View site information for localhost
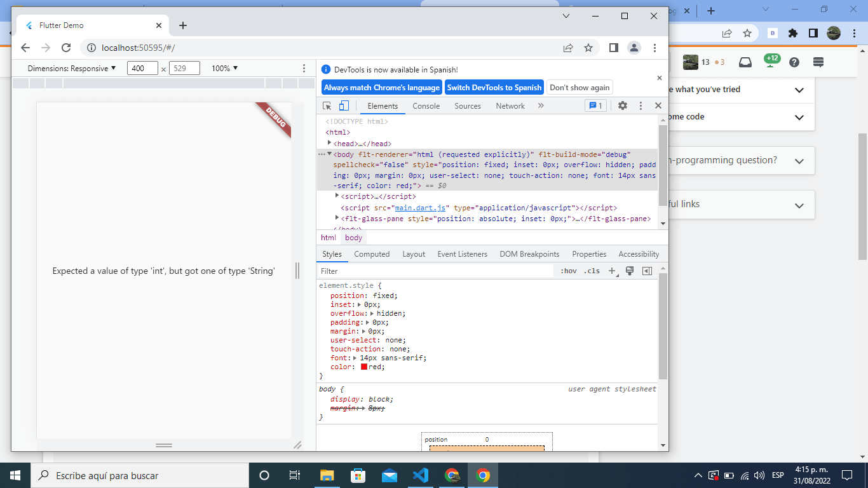The width and height of the screenshot is (868, 488). [91, 48]
